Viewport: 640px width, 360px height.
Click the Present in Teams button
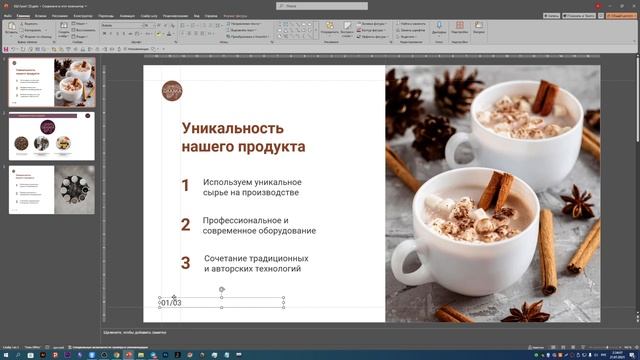(x=579, y=16)
